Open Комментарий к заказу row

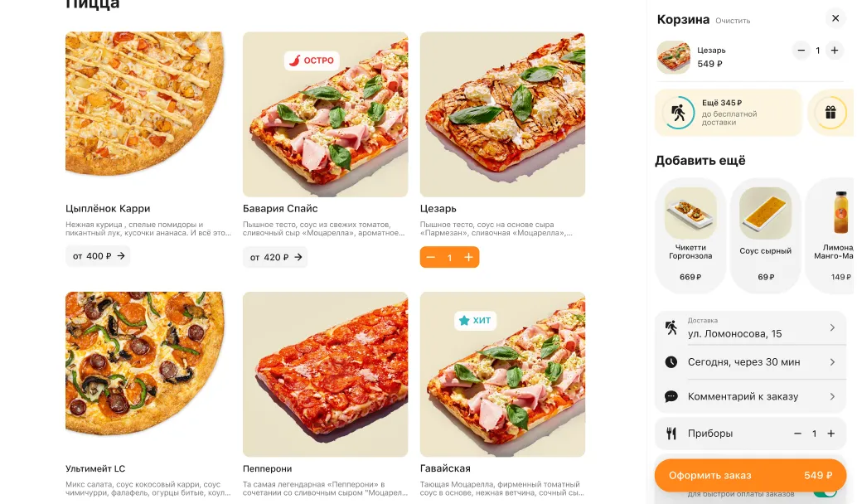(750, 396)
